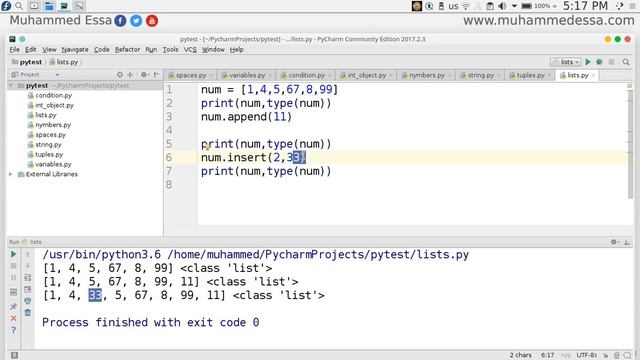Click lists.py breadcrumb in navigation bar
This screenshot has height=360, width=640.
pos(64,62)
